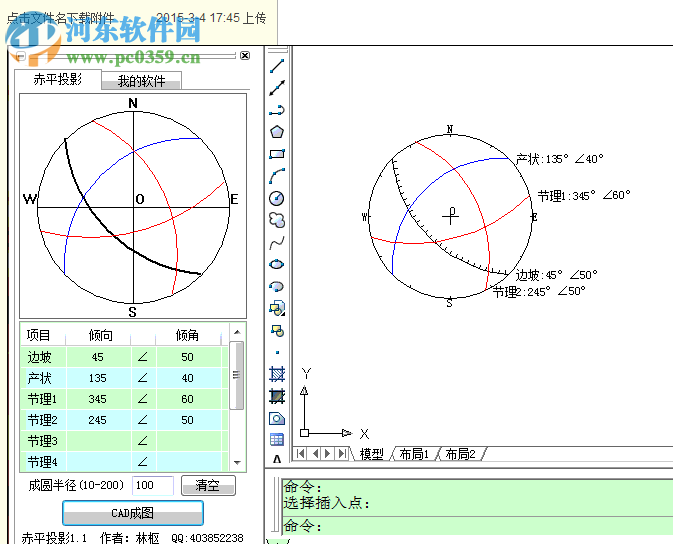Switch to the 我的软件 tab
This screenshot has height=544, width=673.
141,81
